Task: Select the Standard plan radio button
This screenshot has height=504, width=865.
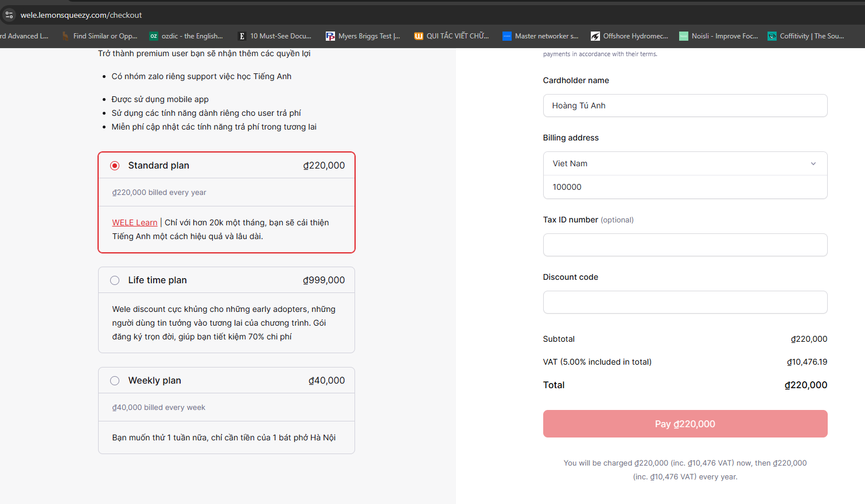Action: click(x=115, y=166)
